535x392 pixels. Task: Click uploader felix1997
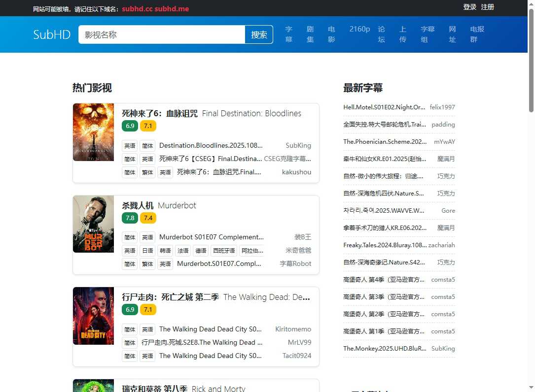click(x=442, y=107)
